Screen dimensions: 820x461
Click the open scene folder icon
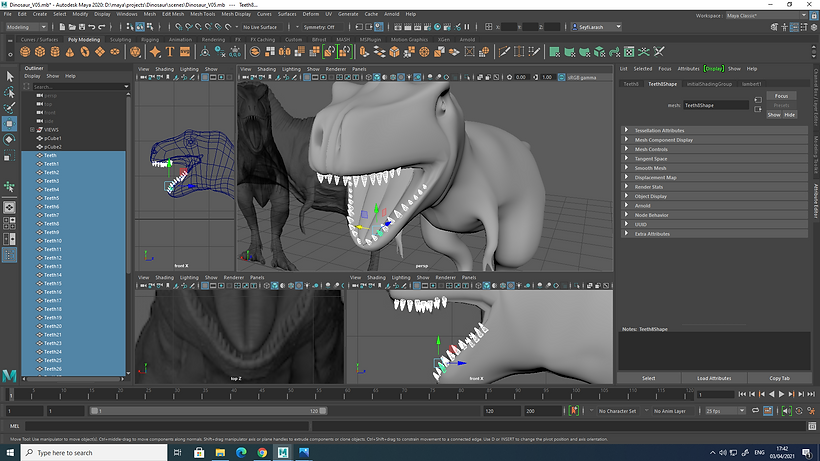72,27
